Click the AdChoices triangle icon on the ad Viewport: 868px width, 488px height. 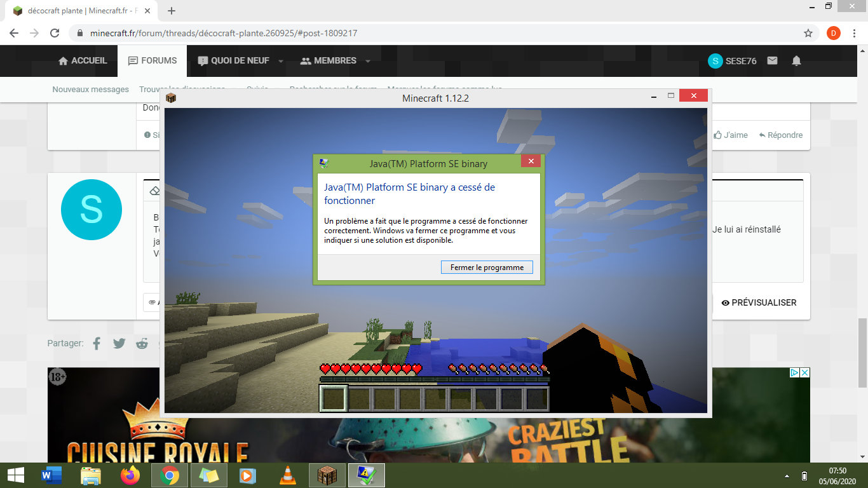794,373
